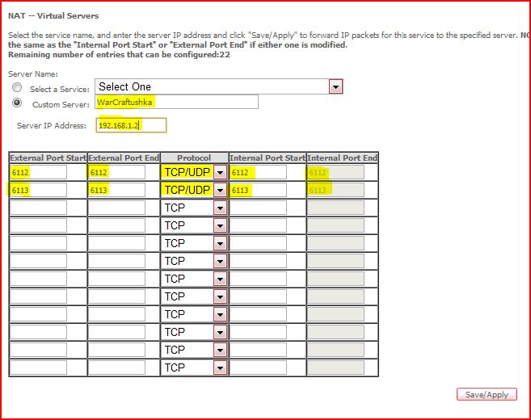Click the External Port Start field in fourth row
Screen dimensions: 531x420
[x=38, y=225]
